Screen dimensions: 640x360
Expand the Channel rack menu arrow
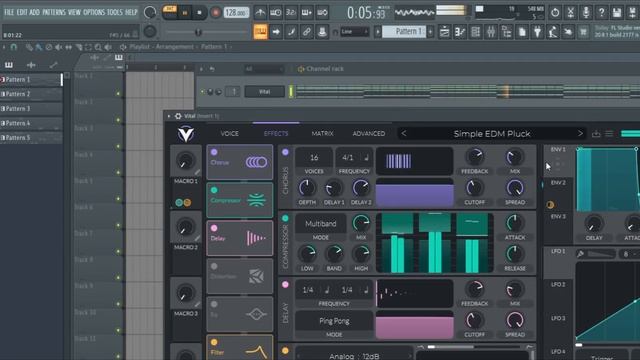[x=201, y=69]
